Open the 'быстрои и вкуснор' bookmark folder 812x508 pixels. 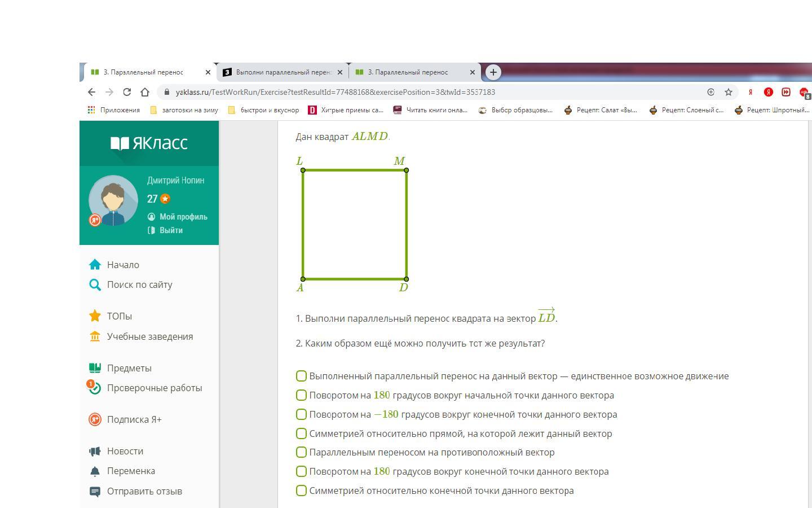[x=263, y=110]
